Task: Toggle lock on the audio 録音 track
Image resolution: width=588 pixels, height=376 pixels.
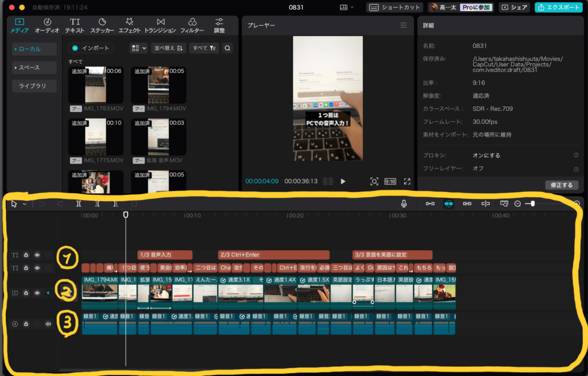Action: pyautogui.click(x=26, y=324)
